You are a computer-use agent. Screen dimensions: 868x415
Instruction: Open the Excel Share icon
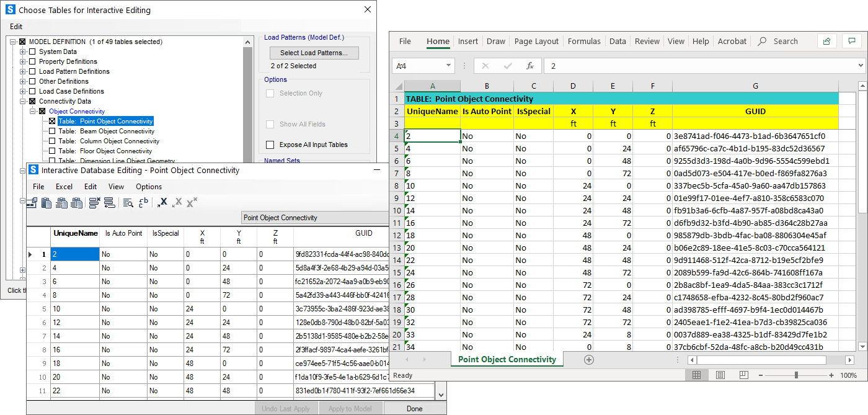coord(826,41)
